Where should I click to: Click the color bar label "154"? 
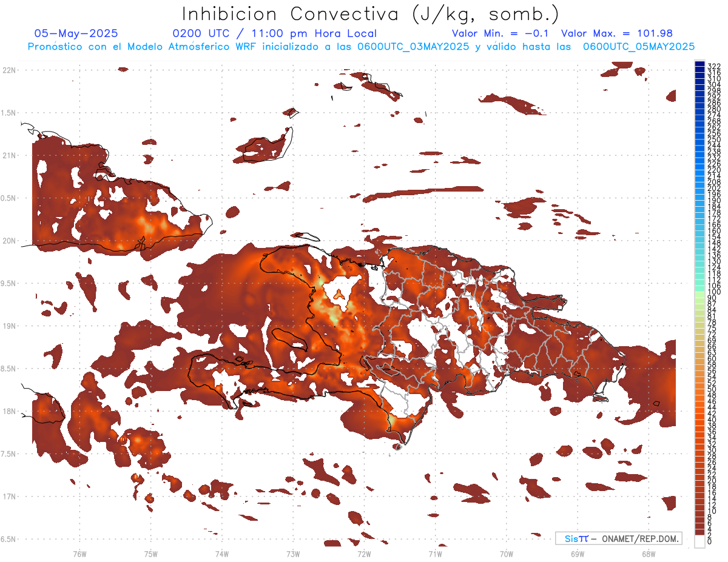pyautogui.click(x=714, y=237)
